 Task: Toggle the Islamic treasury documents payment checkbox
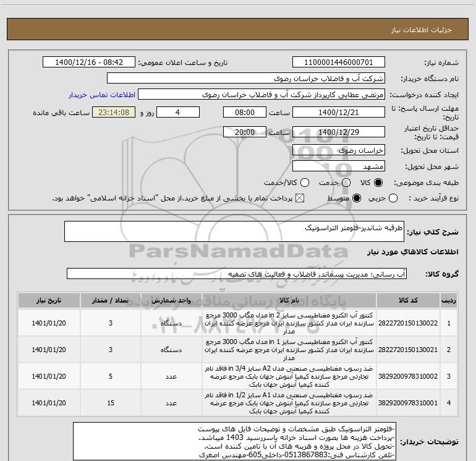300,198
